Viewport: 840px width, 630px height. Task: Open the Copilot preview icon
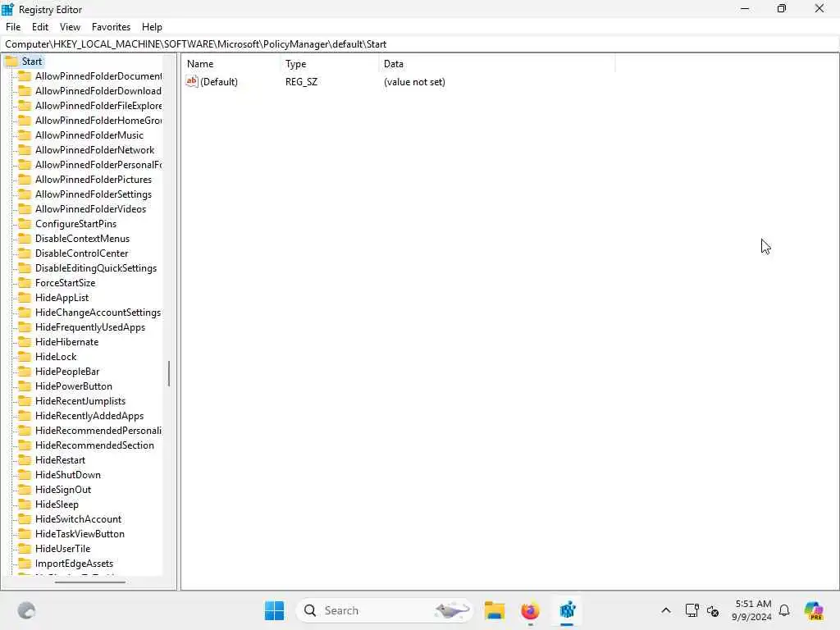814,610
